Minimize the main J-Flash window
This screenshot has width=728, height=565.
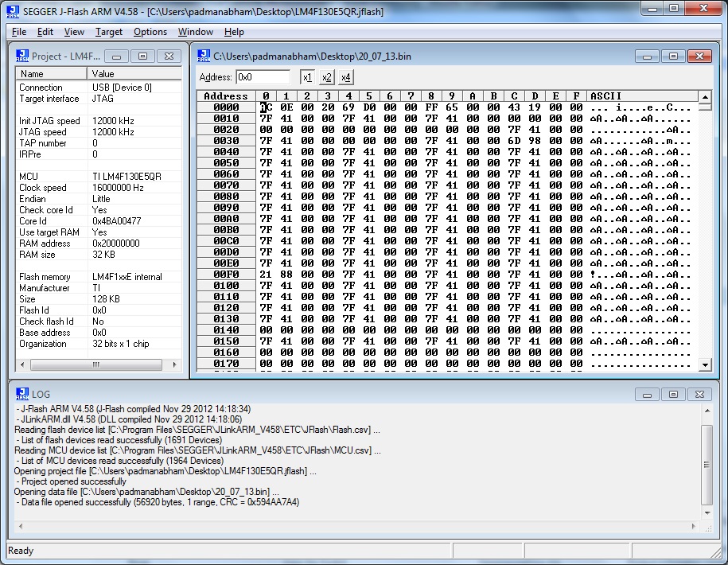(652, 9)
